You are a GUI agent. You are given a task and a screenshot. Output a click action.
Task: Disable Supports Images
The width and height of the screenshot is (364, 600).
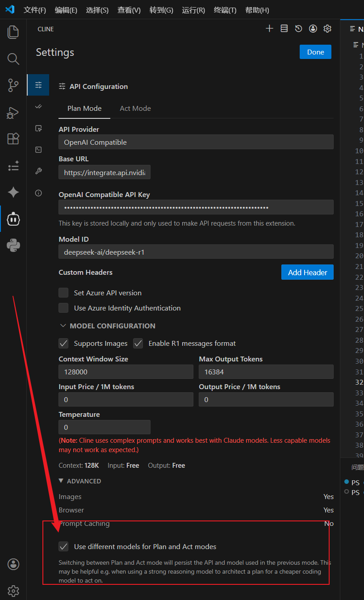63,343
